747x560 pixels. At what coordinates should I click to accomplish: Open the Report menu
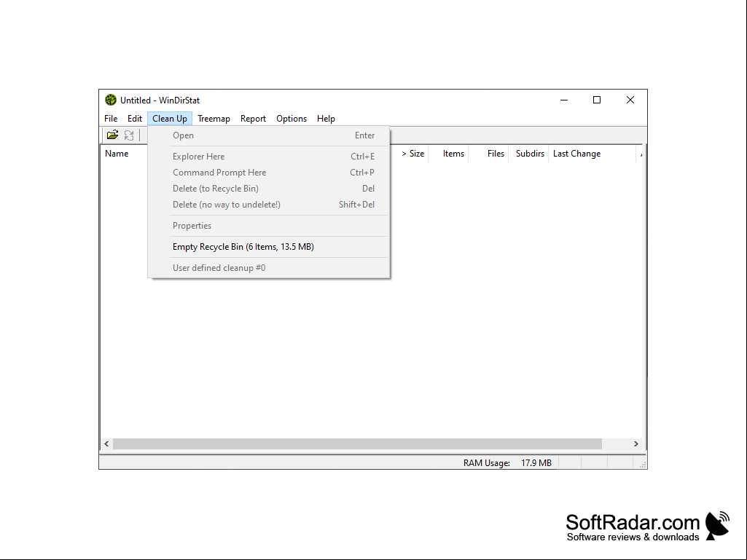pos(253,119)
